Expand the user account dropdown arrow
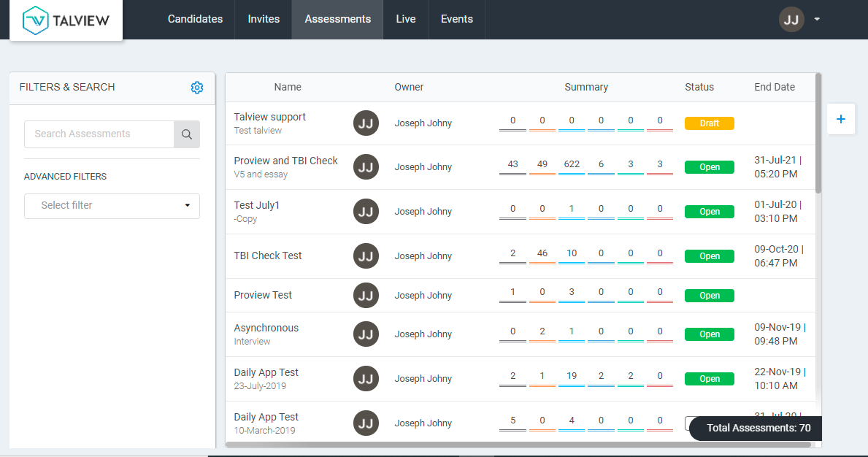 pyautogui.click(x=817, y=20)
